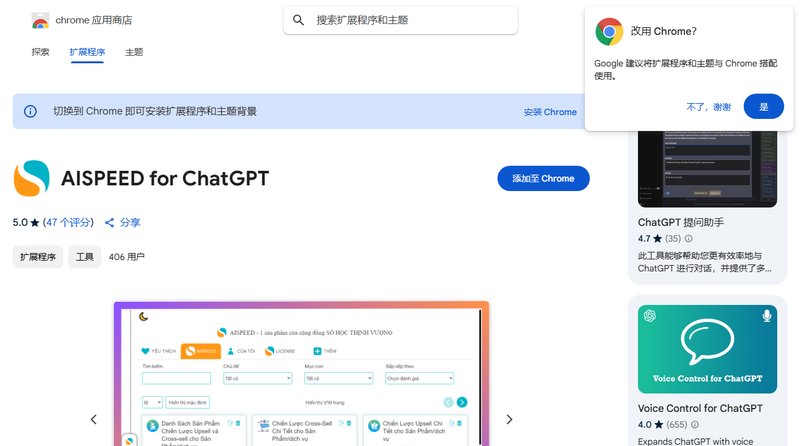
Task: Click info icon beside ChatGPT 提问助手 rating
Action: 688,238
